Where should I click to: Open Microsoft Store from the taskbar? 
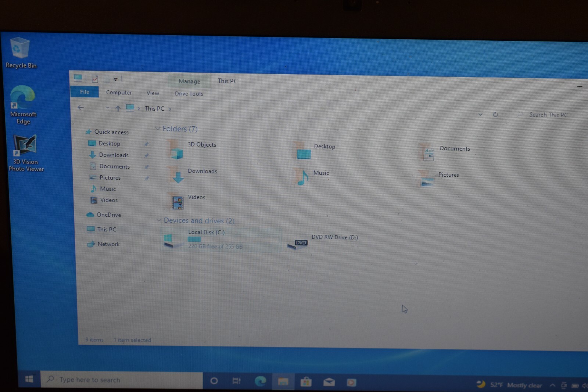pyautogui.click(x=306, y=382)
